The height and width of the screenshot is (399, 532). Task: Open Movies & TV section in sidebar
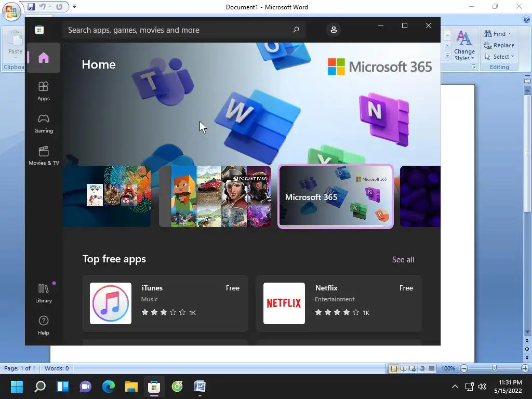44,156
